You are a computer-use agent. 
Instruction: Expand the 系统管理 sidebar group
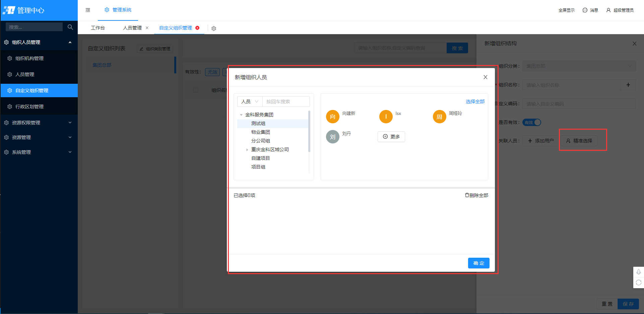tap(39, 152)
